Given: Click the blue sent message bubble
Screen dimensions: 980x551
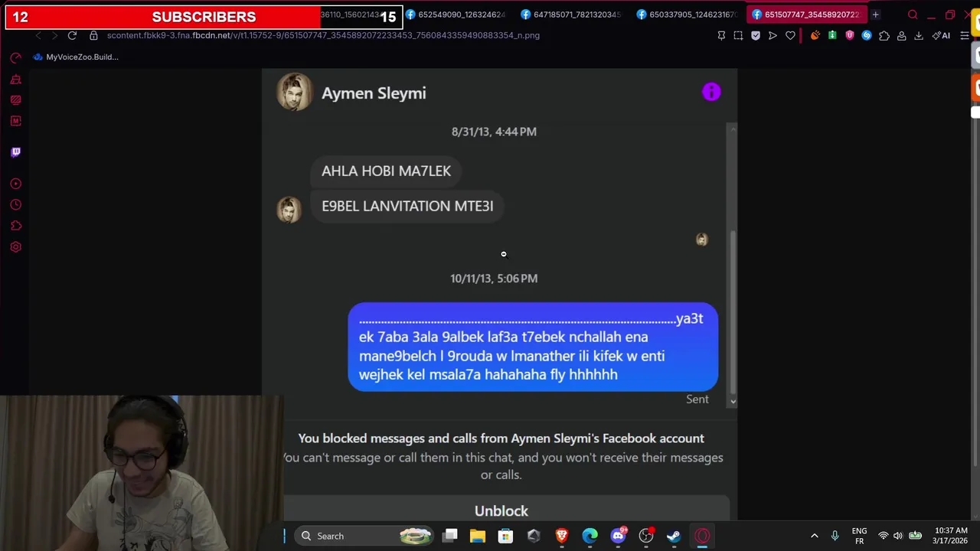Looking at the screenshot, I should pos(533,347).
